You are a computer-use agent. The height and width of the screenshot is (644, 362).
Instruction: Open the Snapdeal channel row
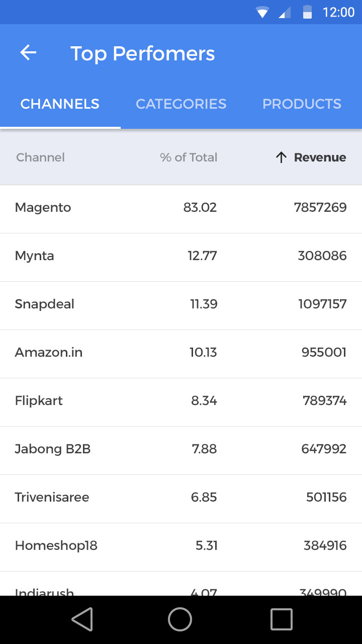(x=181, y=304)
